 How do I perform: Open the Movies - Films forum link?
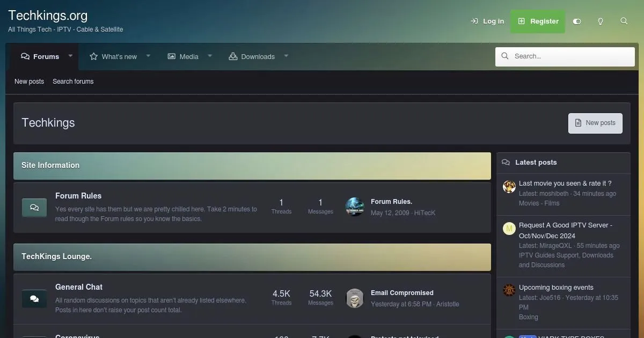539,203
